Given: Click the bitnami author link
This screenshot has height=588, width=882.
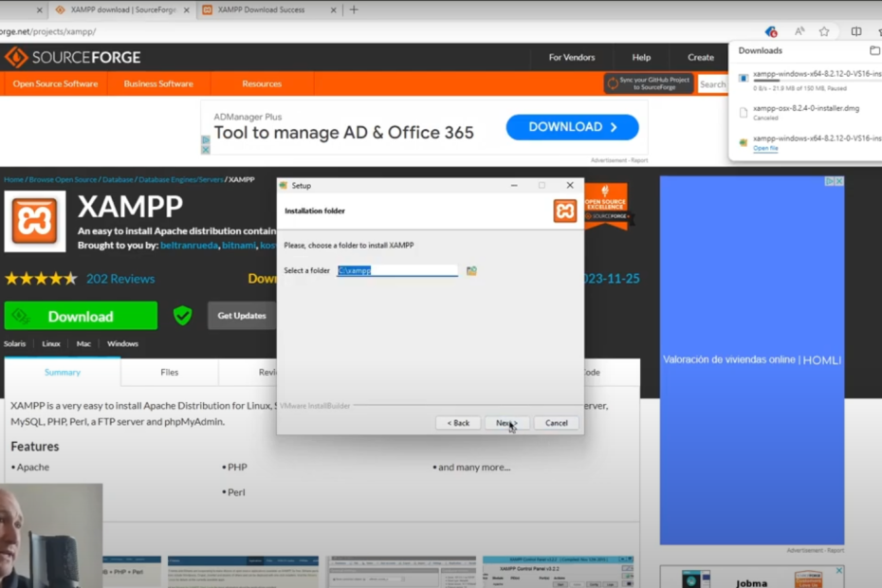Looking at the screenshot, I should [x=238, y=246].
